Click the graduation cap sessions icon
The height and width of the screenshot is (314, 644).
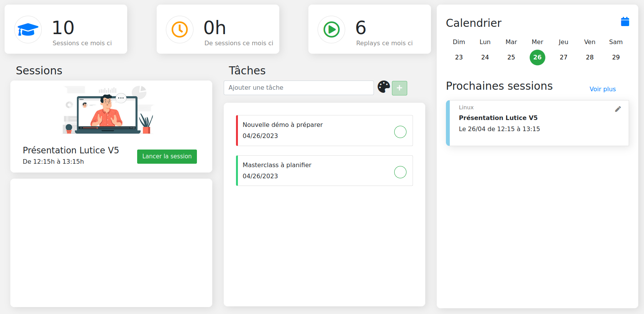28,29
